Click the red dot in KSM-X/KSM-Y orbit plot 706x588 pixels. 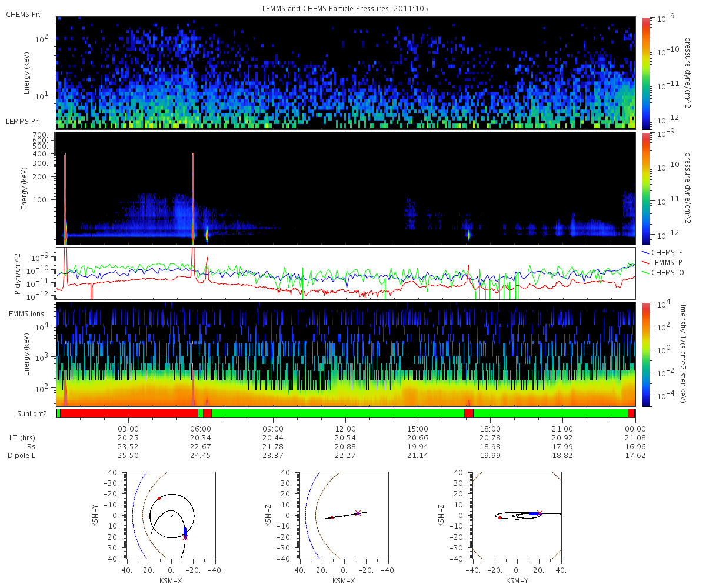coord(159,498)
